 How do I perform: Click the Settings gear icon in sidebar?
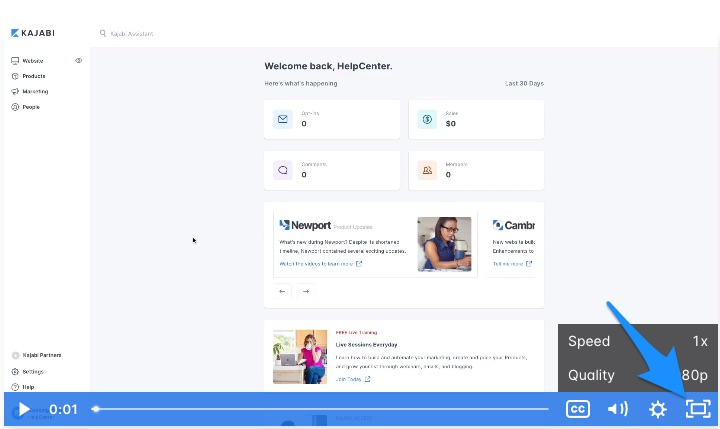click(15, 372)
